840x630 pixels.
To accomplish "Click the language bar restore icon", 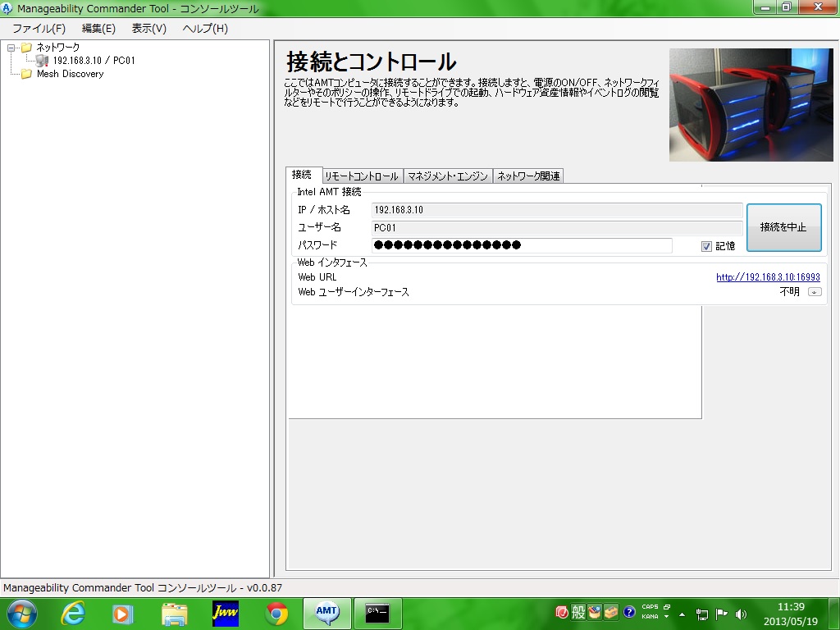I will [667, 607].
